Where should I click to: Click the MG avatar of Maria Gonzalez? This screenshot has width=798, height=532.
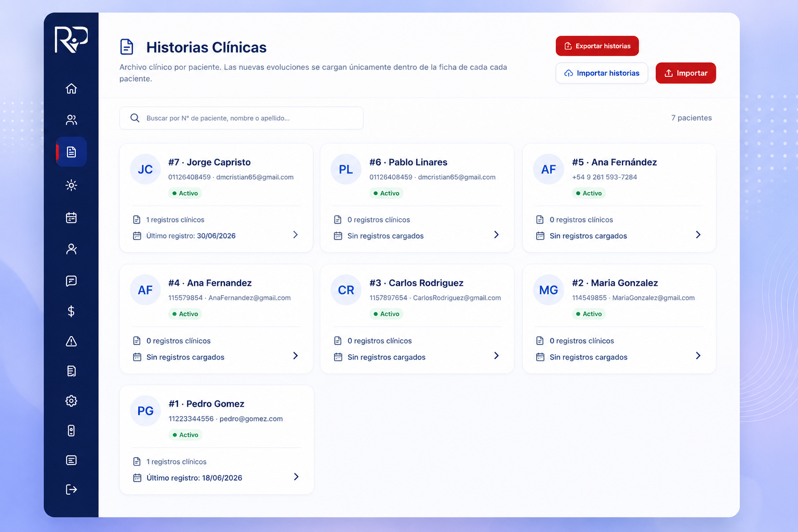(549, 290)
